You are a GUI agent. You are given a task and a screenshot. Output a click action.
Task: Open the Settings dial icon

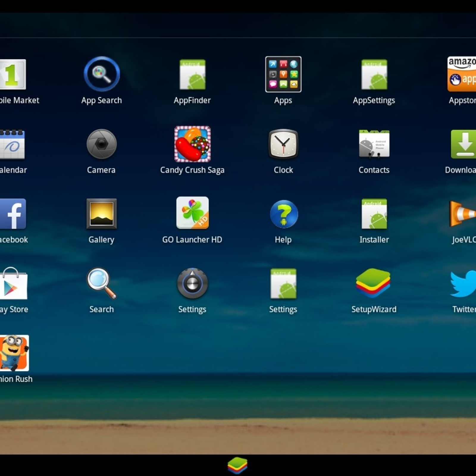pos(192,283)
